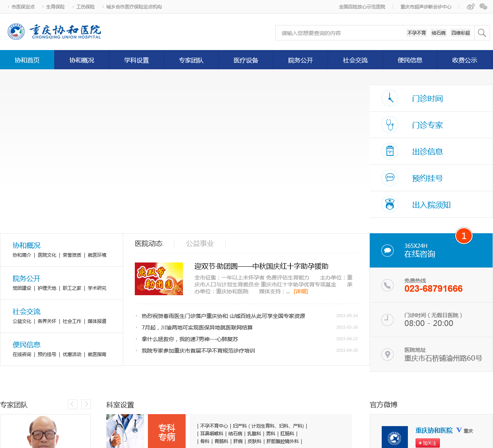Viewport: 493px width, 448px height.
Task: Open the 学科设置 navigation item
Action: (x=136, y=60)
